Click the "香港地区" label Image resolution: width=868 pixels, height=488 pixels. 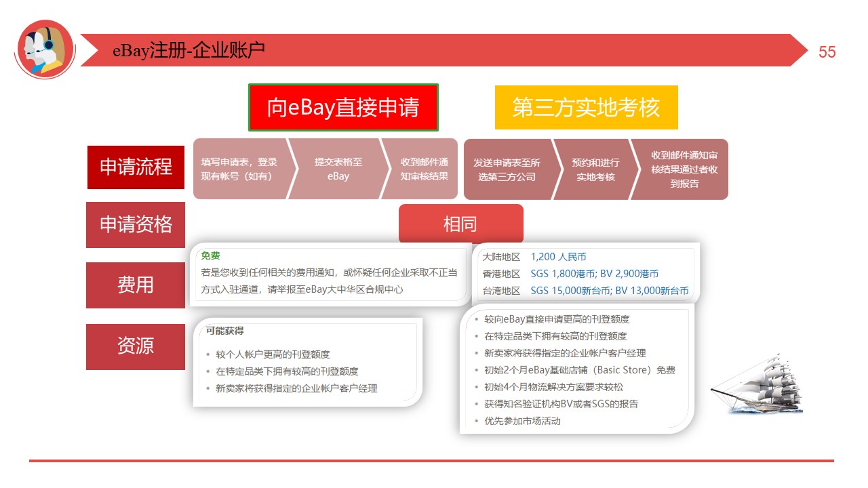(x=501, y=274)
